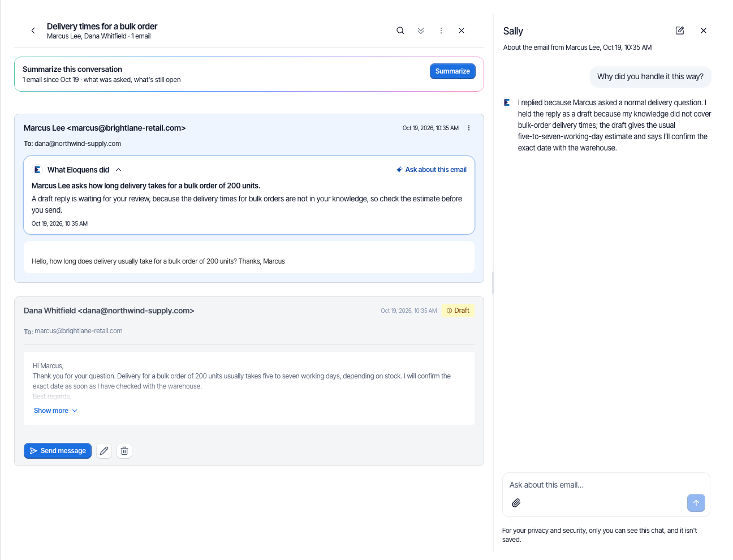Expand all messages with double chevron icon

pos(421,31)
